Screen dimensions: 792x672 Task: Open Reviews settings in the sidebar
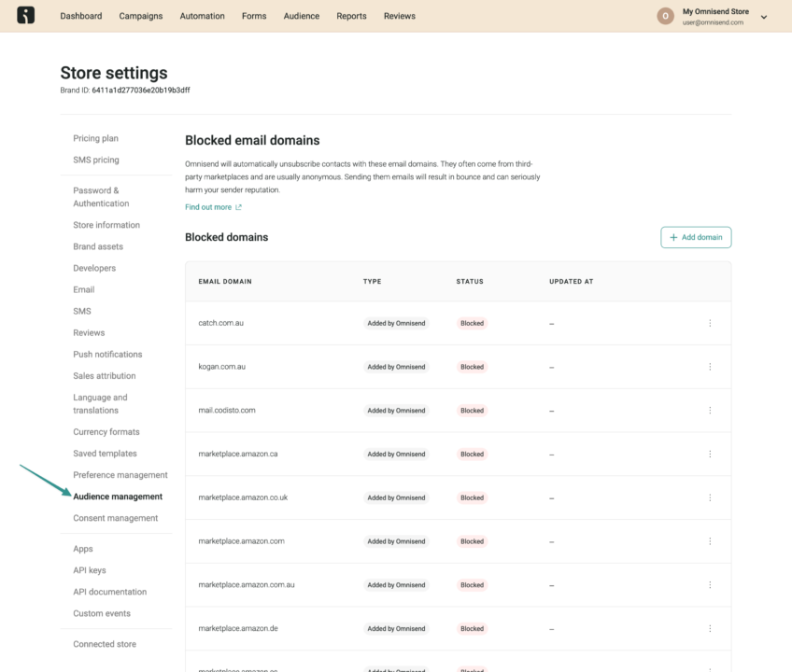click(x=89, y=332)
